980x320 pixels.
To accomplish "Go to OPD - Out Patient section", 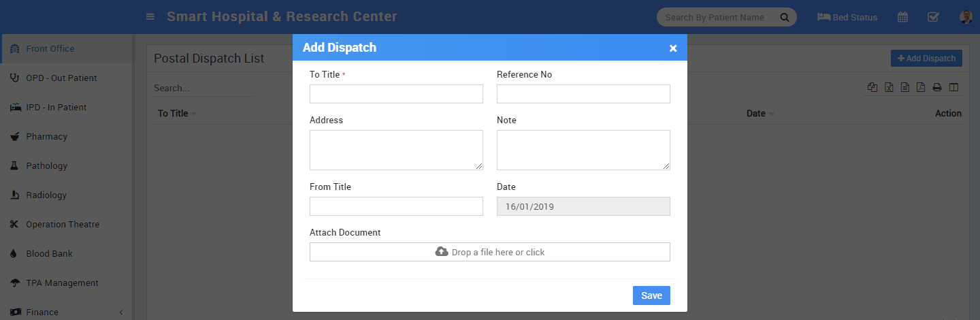I will click(x=61, y=78).
